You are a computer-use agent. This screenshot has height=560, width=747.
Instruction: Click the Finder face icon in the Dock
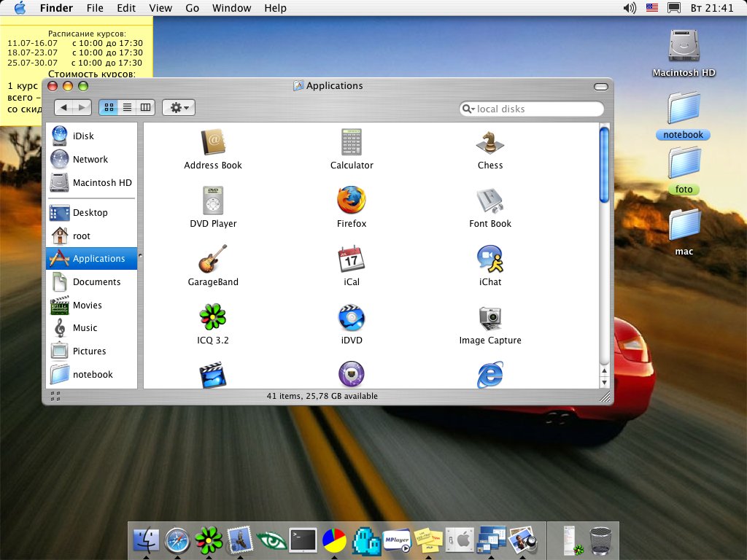[x=146, y=540]
